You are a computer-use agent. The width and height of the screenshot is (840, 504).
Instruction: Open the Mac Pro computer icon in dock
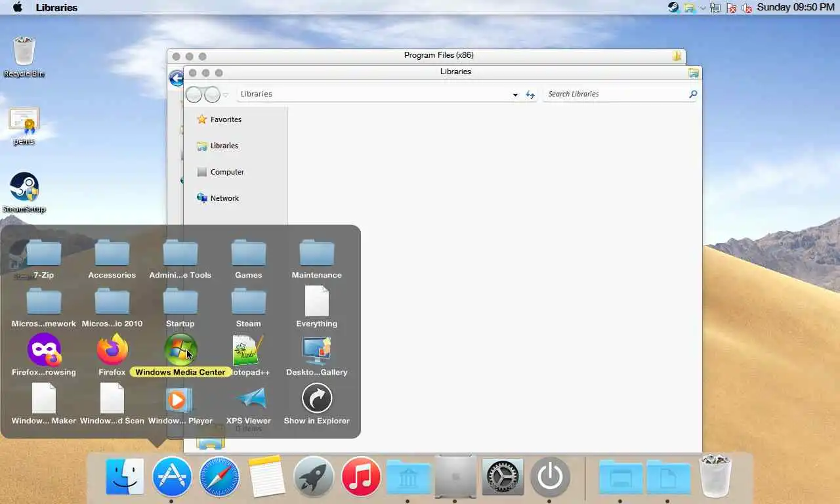click(x=455, y=476)
